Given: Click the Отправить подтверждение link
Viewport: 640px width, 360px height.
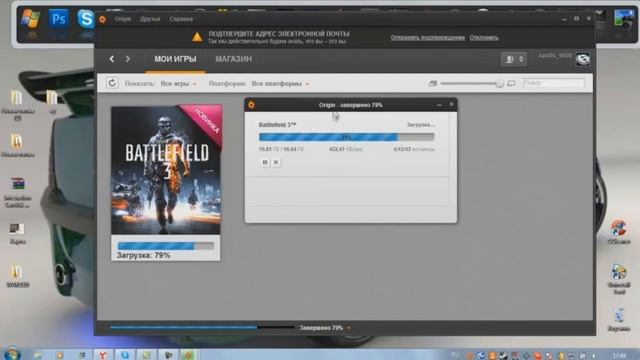Looking at the screenshot, I should pyautogui.click(x=427, y=38).
